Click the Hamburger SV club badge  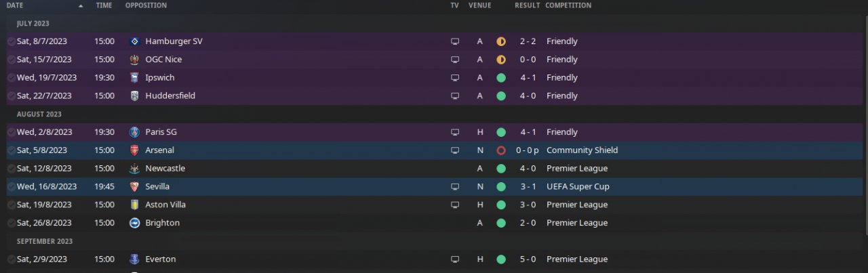[134, 41]
